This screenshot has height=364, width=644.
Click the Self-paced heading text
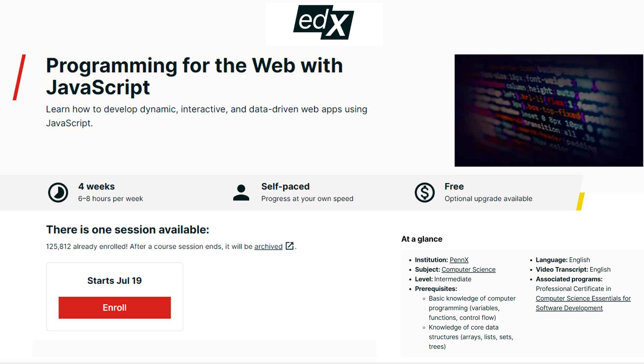(285, 186)
